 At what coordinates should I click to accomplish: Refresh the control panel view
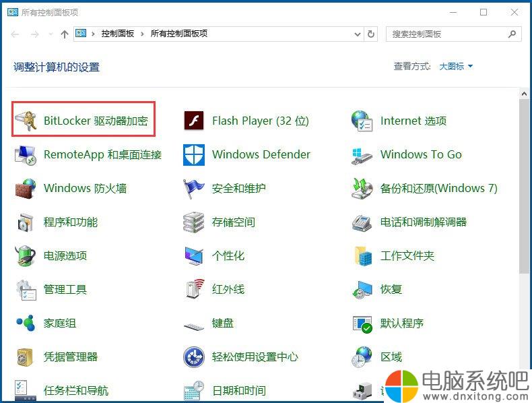tap(371, 34)
